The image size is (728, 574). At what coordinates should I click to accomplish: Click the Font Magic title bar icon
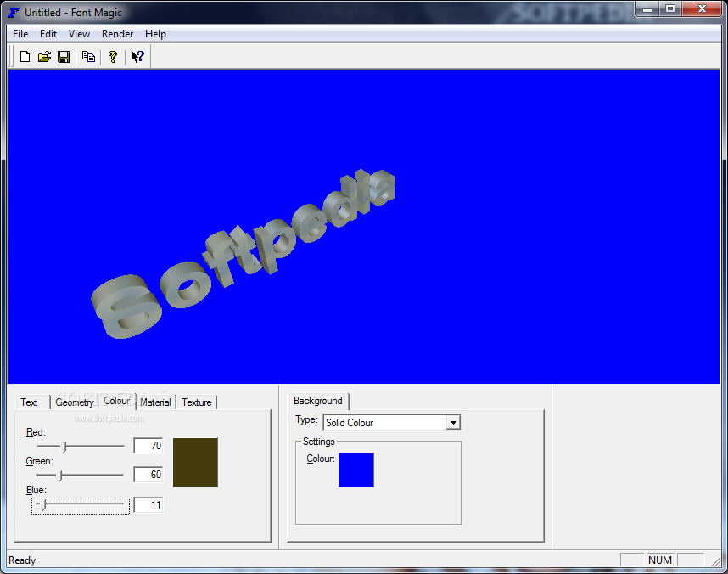pyautogui.click(x=14, y=13)
